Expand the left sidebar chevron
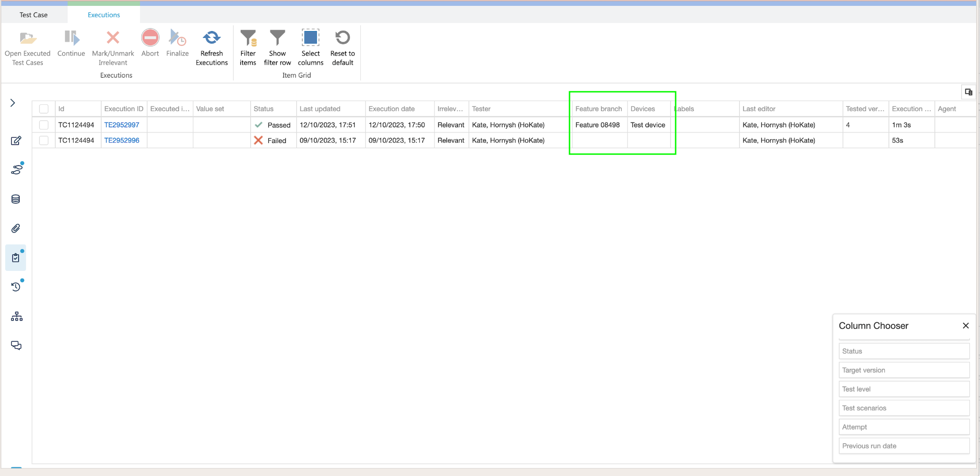980x476 pixels. tap(13, 103)
